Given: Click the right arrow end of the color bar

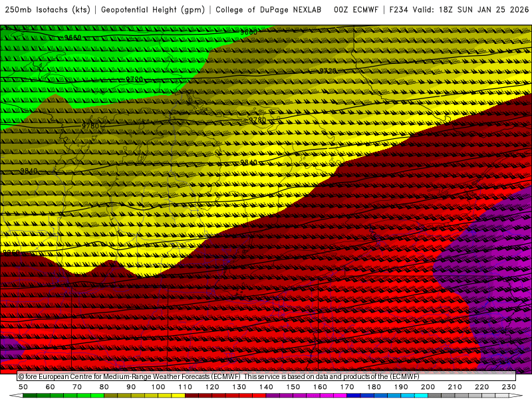Looking at the screenshot, I should [x=516, y=396].
